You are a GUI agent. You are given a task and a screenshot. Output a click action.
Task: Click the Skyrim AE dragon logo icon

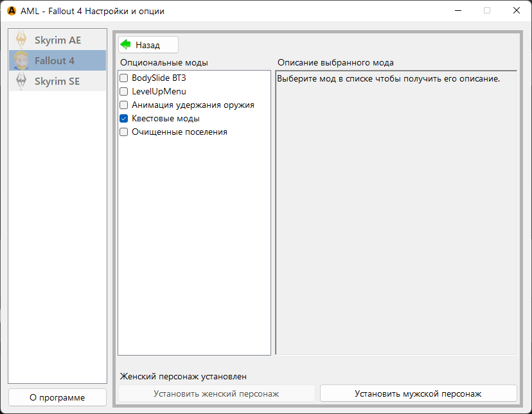[x=21, y=40]
